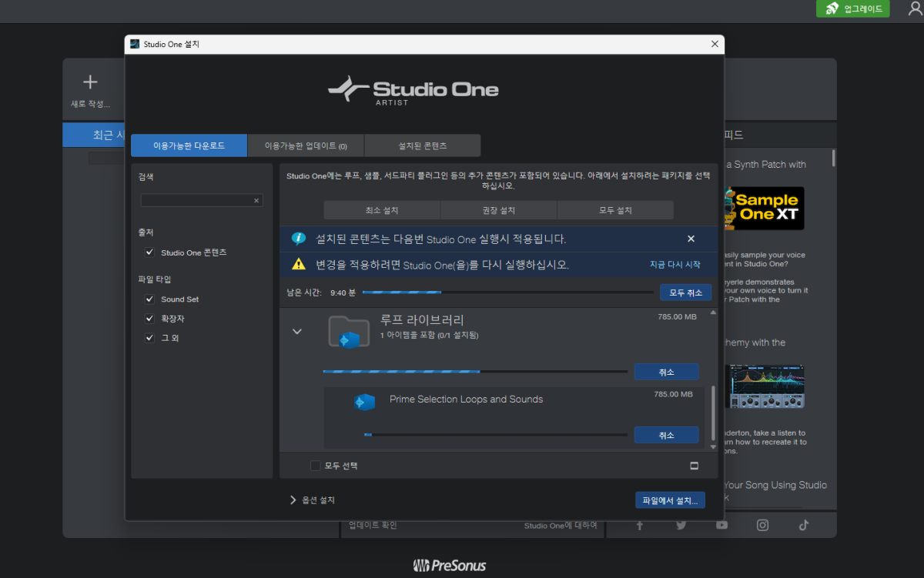Viewport: 924px width, 578px height.
Task: Click Prime Selection Loops progress bar
Action: coord(495,435)
